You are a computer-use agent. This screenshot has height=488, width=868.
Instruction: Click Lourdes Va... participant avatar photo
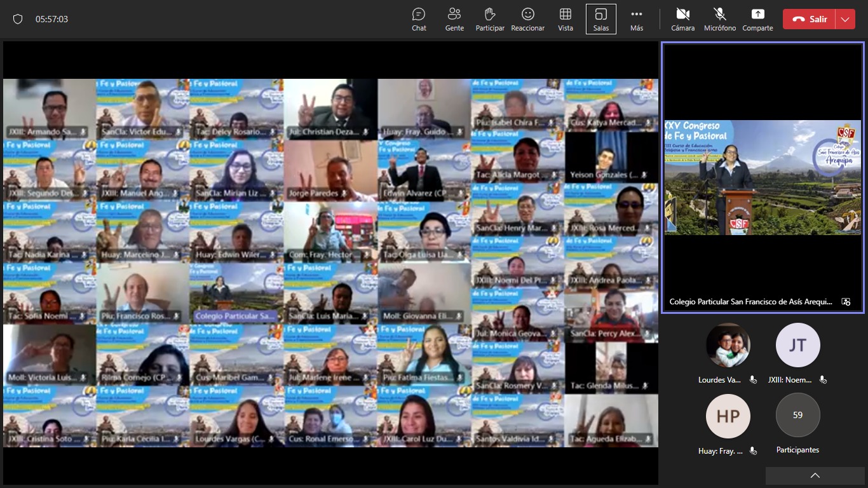tap(728, 345)
